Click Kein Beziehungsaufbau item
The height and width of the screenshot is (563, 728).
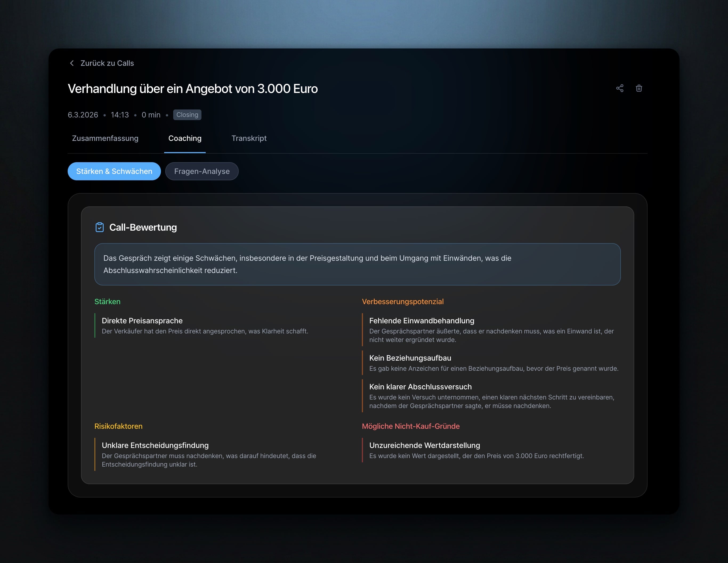tap(491, 363)
